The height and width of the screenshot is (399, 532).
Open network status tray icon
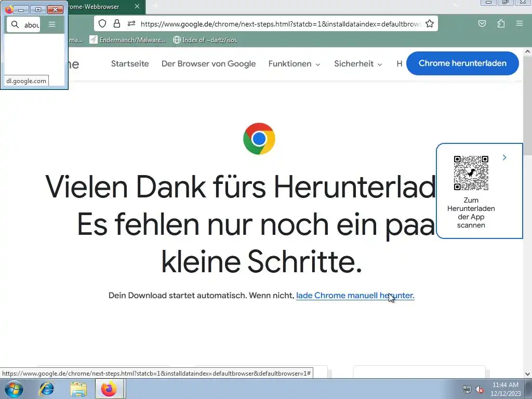pos(467,389)
